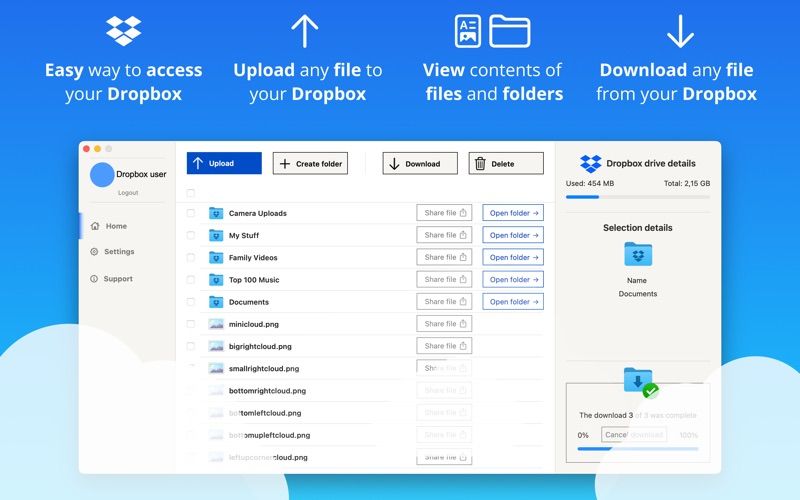The image size is (800, 500).
Task: Click the download progress bar
Action: click(638, 449)
